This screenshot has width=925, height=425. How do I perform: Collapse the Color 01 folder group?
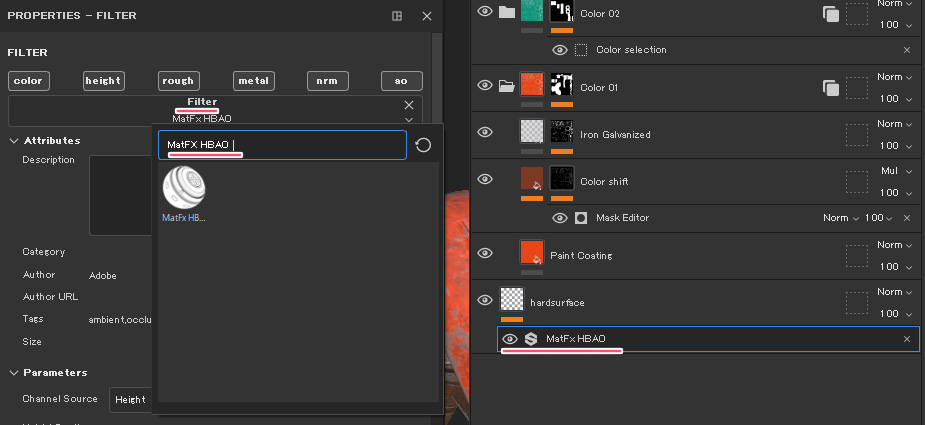(506, 86)
